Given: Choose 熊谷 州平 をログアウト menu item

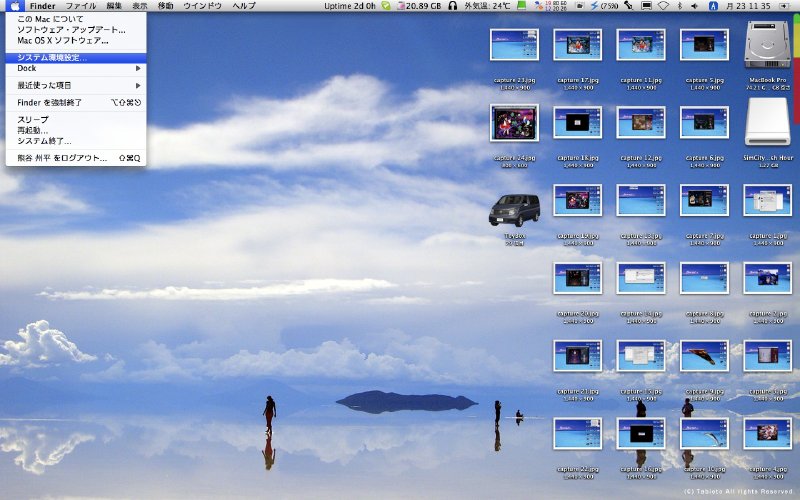Looking at the screenshot, I should [76, 158].
